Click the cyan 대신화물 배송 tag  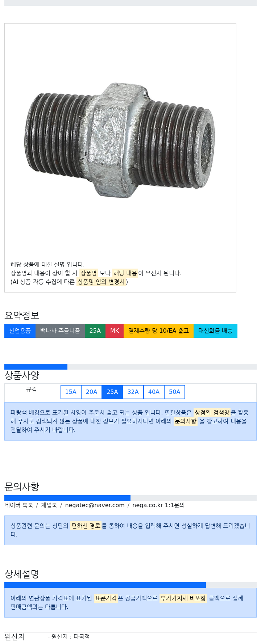coord(215,331)
